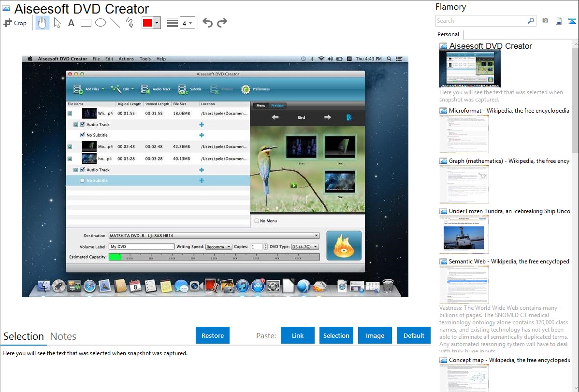Select the Crop tool
This screenshot has height=392, width=579.
15,23
